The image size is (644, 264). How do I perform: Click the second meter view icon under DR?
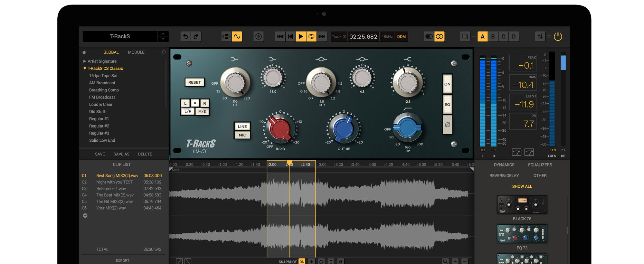(529, 152)
